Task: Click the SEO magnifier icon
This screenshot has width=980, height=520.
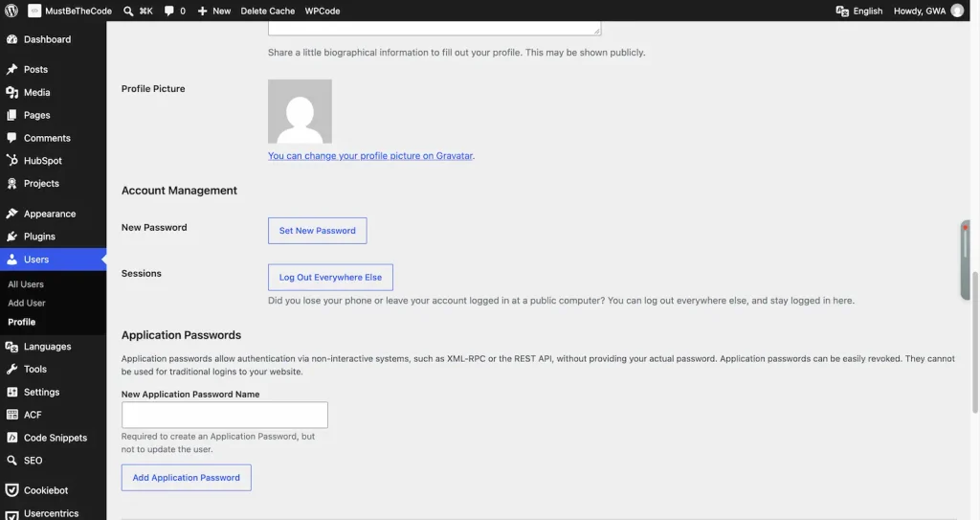Action: pos(11,461)
